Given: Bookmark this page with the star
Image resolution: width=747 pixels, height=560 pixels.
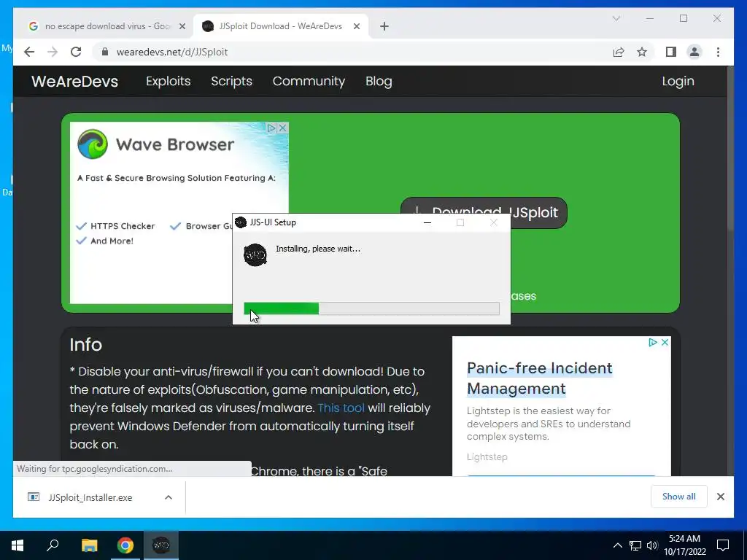Looking at the screenshot, I should (x=642, y=52).
